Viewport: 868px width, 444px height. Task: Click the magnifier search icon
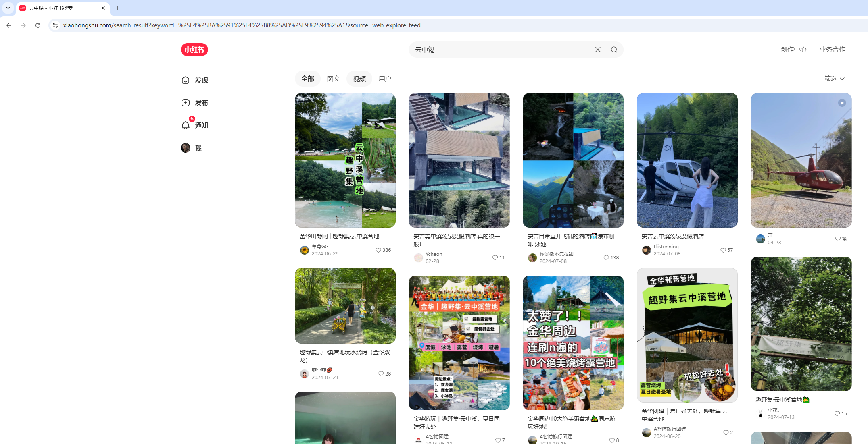point(614,50)
